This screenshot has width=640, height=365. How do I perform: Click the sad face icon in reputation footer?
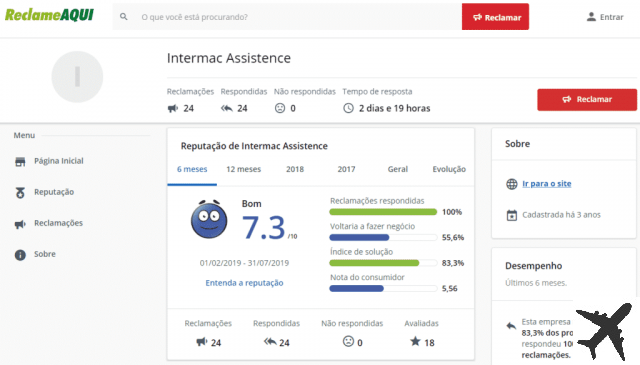click(x=348, y=341)
